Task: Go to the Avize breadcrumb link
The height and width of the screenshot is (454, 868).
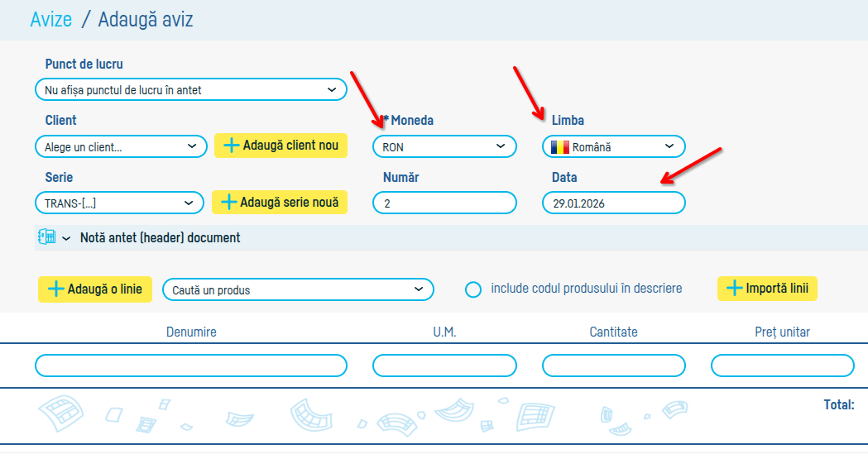Action: pyautogui.click(x=51, y=19)
